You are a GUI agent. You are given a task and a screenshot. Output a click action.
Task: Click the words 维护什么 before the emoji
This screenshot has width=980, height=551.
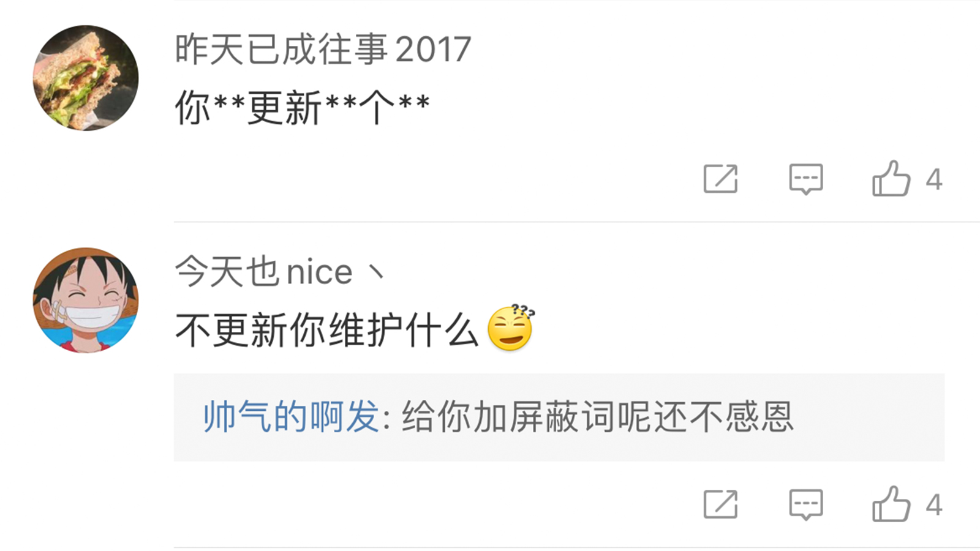click(405, 330)
